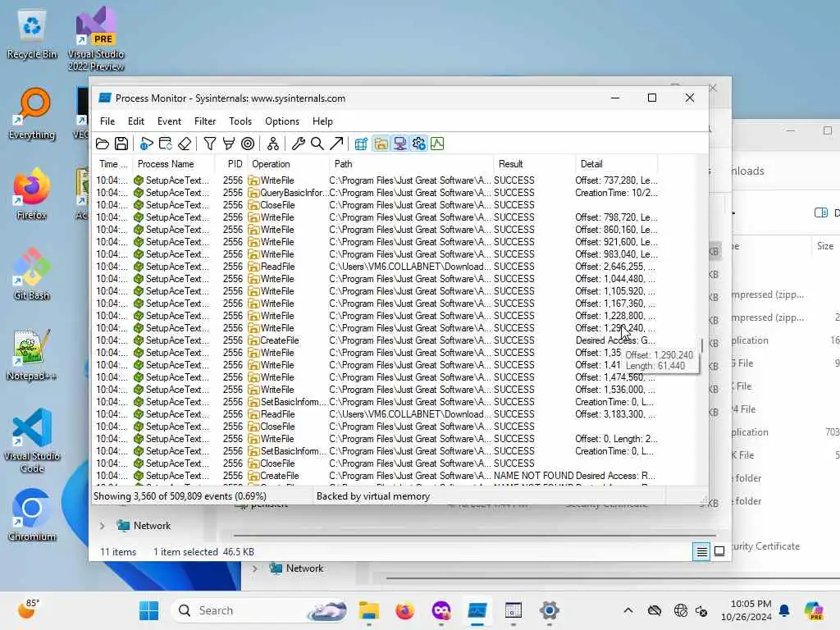Sort by the Process Name column header
This screenshot has height=630, width=840.
[173, 164]
